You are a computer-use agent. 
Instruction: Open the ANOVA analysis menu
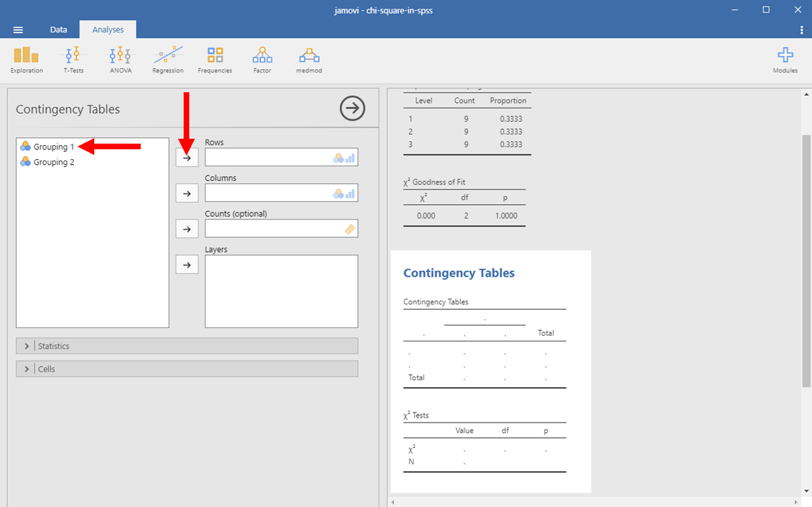point(120,59)
